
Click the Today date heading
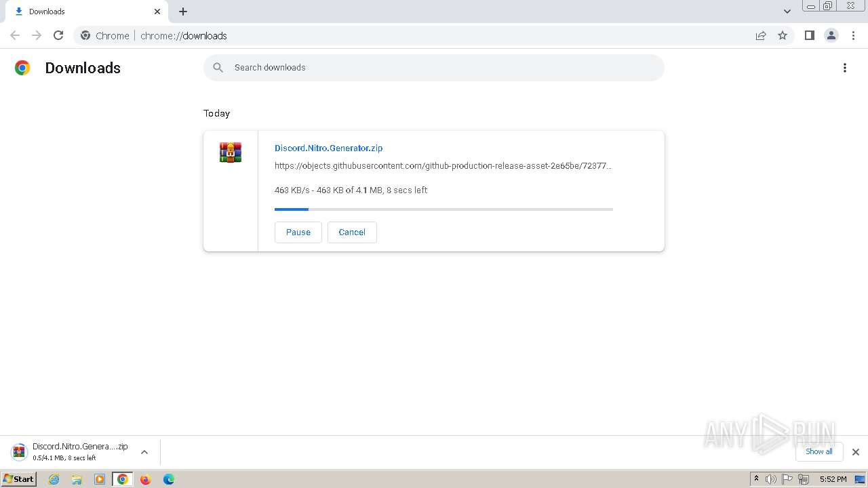[x=216, y=113]
